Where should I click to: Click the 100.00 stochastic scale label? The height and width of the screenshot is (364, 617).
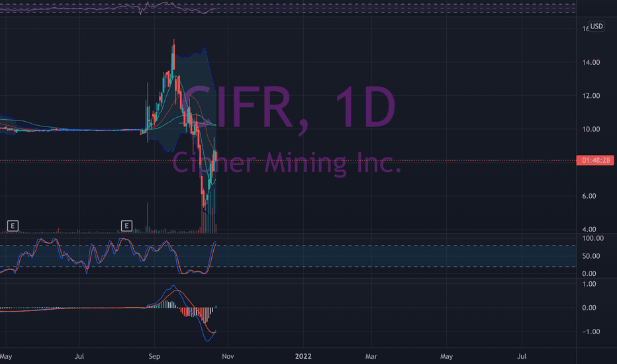pyautogui.click(x=593, y=238)
